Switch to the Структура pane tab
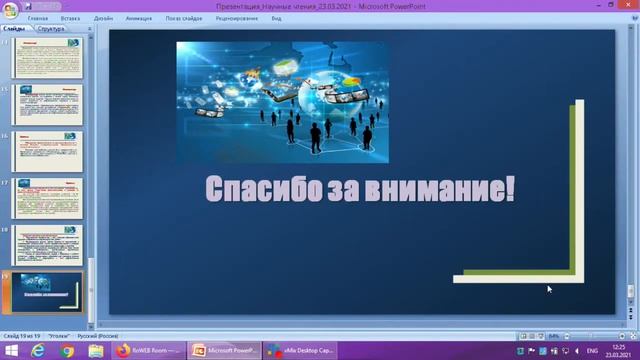Screen dimensions: 640x360 click(x=51, y=29)
